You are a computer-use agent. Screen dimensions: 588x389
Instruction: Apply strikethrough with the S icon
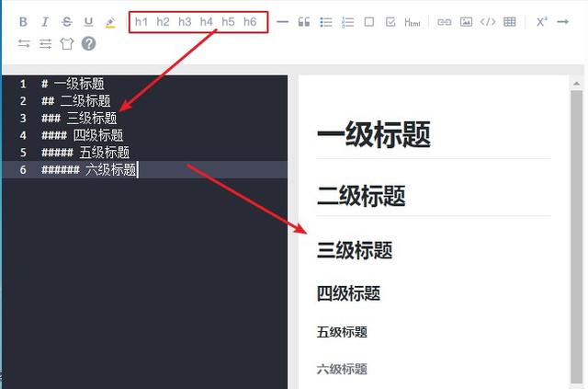click(x=67, y=22)
